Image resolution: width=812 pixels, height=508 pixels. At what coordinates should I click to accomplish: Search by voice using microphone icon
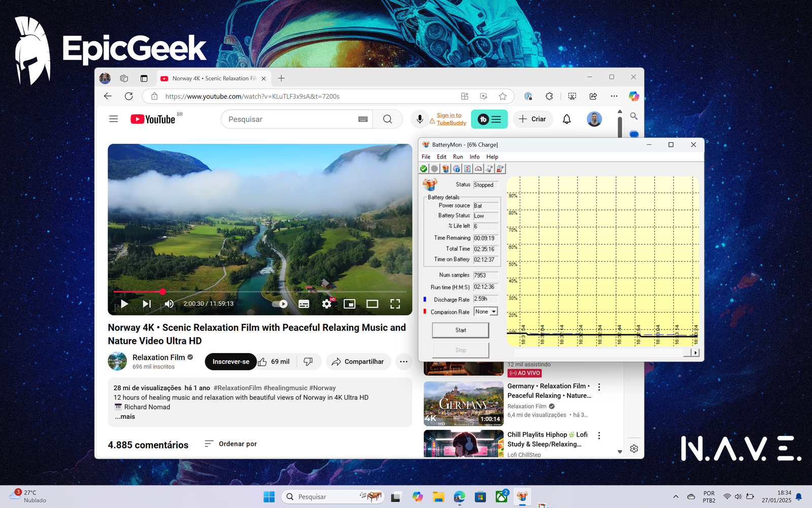(x=420, y=119)
